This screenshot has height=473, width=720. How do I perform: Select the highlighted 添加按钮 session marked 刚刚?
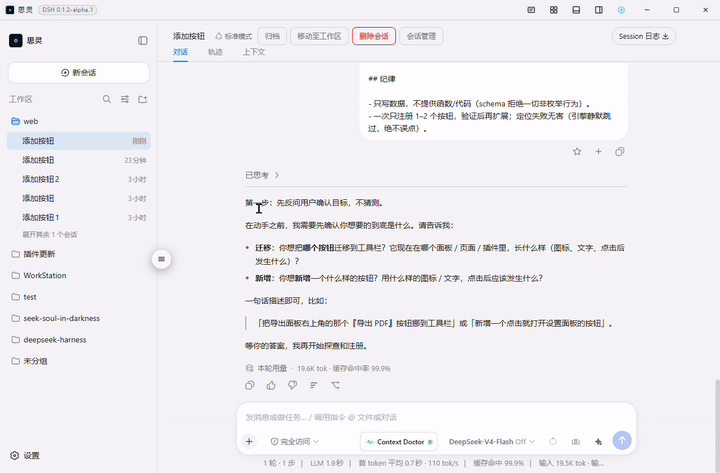(79, 141)
